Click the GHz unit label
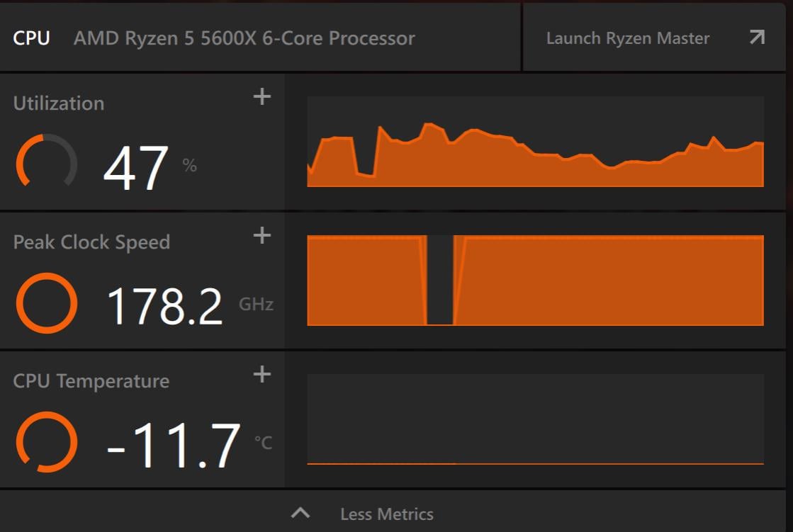This screenshot has height=532, width=793. pyautogui.click(x=256, y=304)
